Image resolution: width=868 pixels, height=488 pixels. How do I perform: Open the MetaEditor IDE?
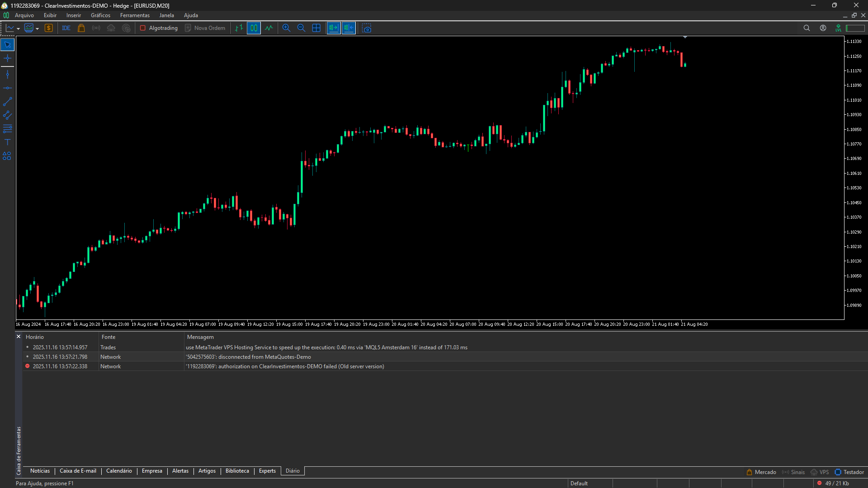[66, 28]
